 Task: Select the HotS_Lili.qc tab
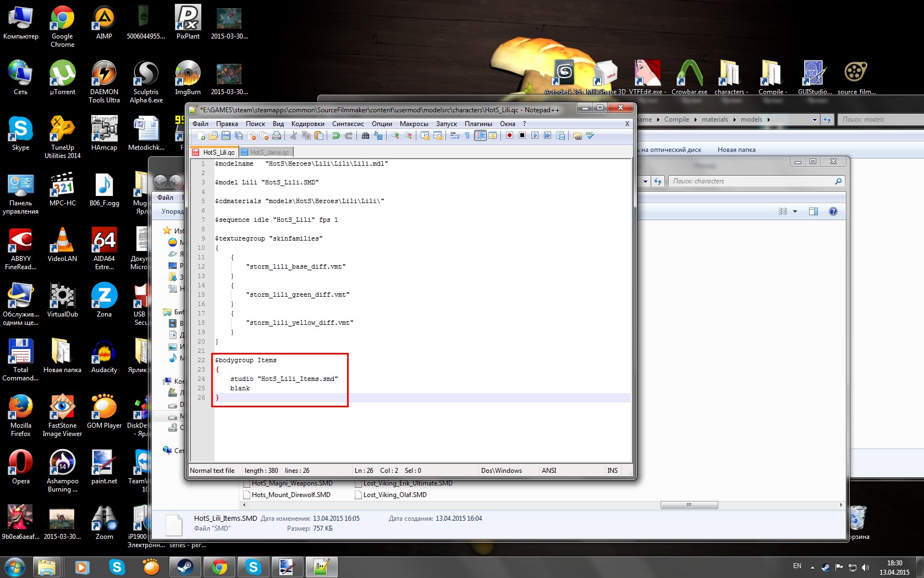coord(214,152)
